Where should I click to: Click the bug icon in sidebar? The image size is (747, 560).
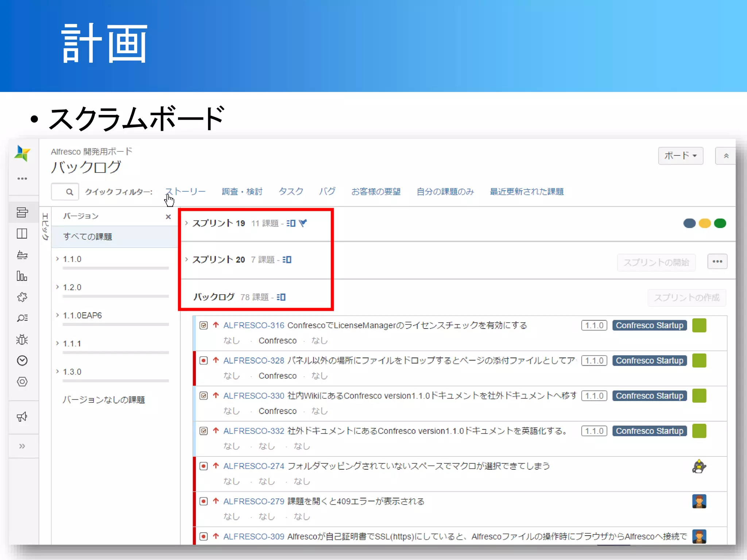click(22, 339)
